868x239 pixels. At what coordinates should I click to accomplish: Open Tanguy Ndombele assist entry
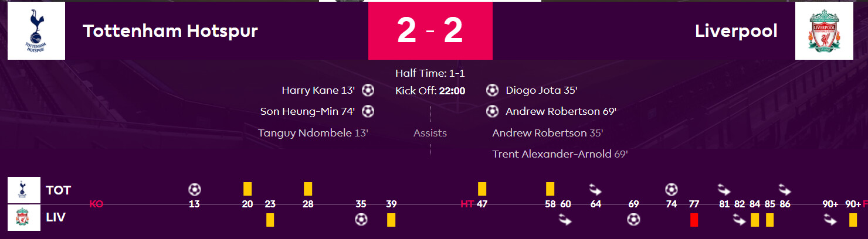pyautogui.click(x=313, y=133)
